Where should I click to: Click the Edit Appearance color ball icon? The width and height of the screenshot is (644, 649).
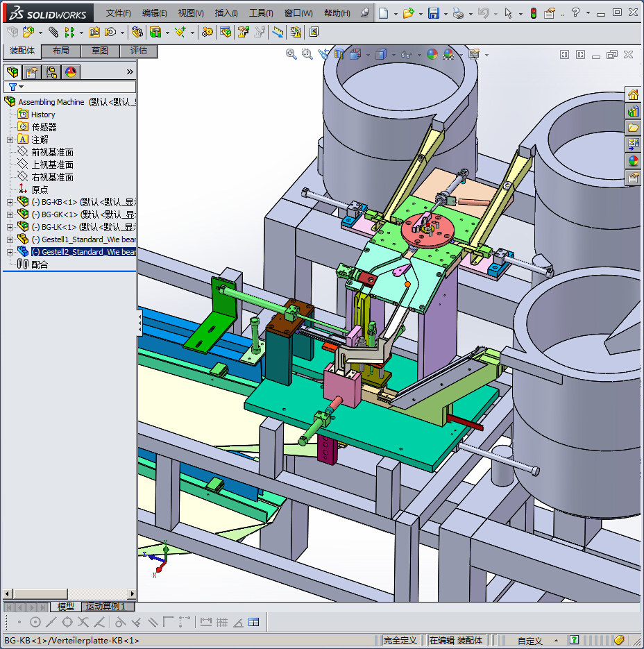pyautogui.click(x=432, y=54)
